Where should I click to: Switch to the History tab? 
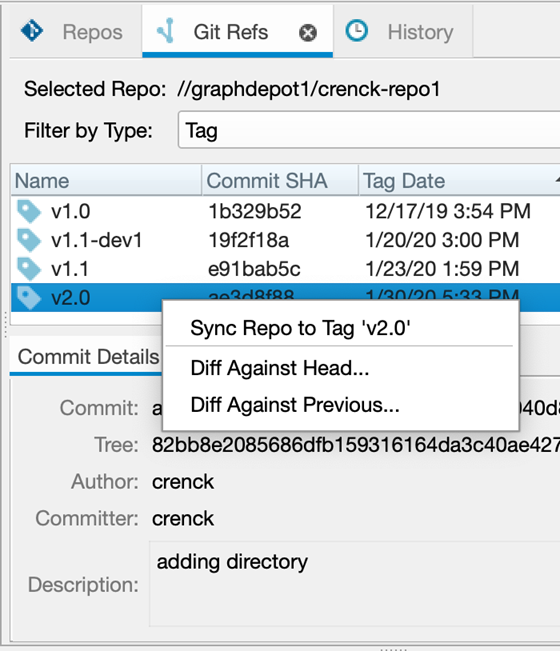[x=403, y=32]
